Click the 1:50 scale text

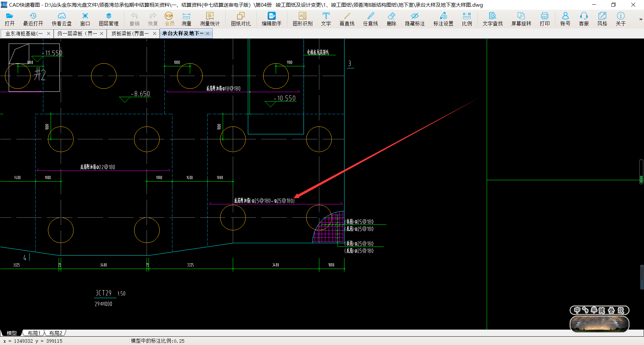click(121, 293)
